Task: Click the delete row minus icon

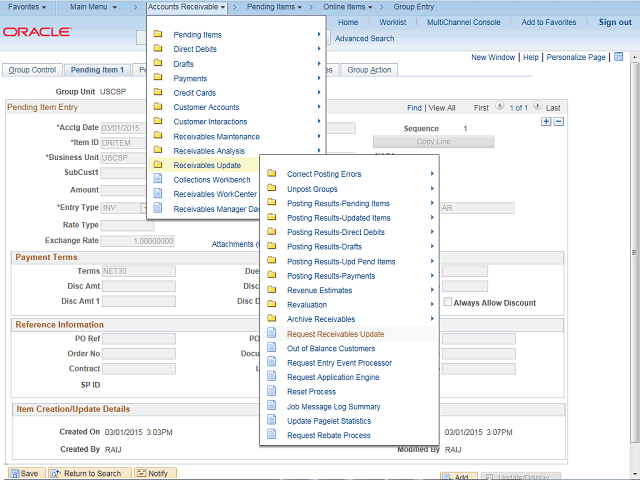Action: (559, 121)
